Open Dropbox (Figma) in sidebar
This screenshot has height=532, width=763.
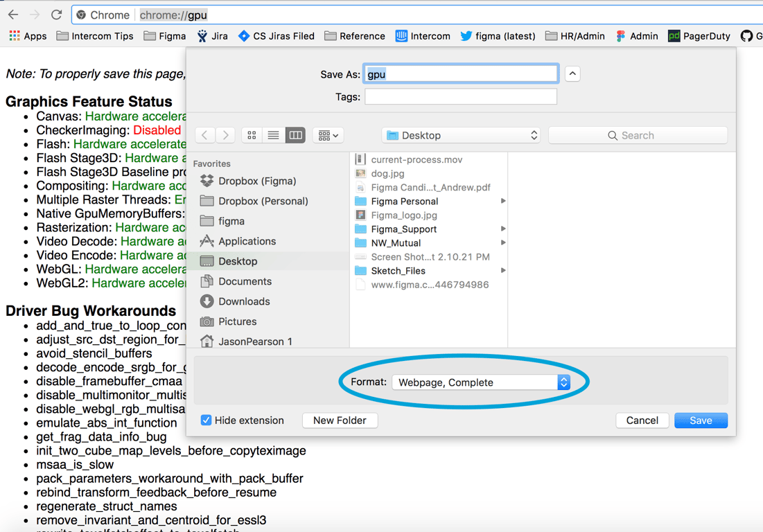pyautogui.click(x=256, y=181)
